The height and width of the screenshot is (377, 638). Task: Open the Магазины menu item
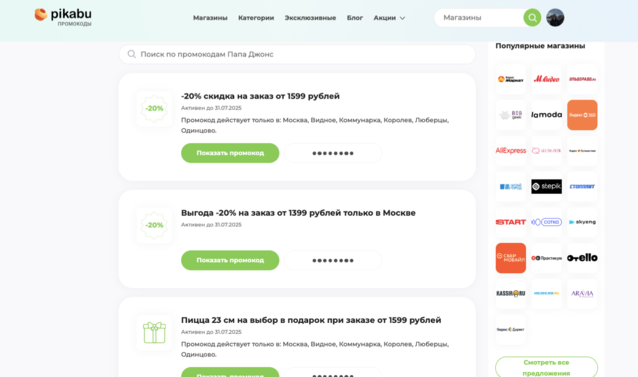tap(210, 18)
